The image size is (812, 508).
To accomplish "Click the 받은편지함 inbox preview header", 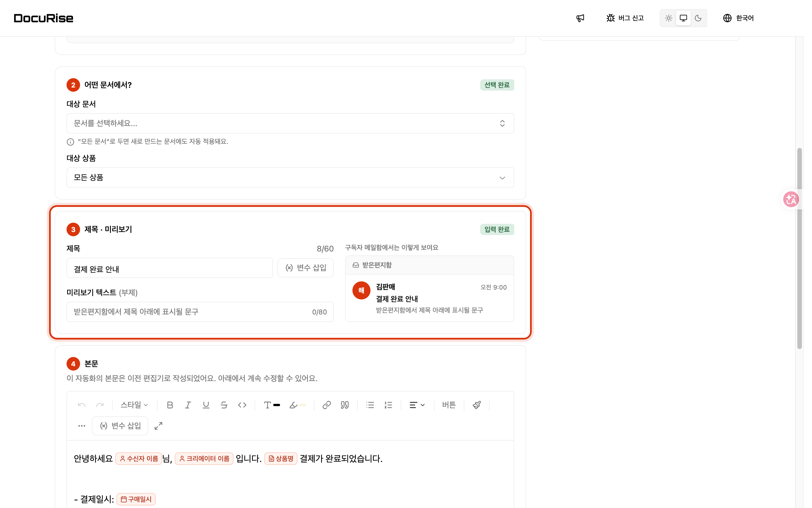I will pos(429,265).
